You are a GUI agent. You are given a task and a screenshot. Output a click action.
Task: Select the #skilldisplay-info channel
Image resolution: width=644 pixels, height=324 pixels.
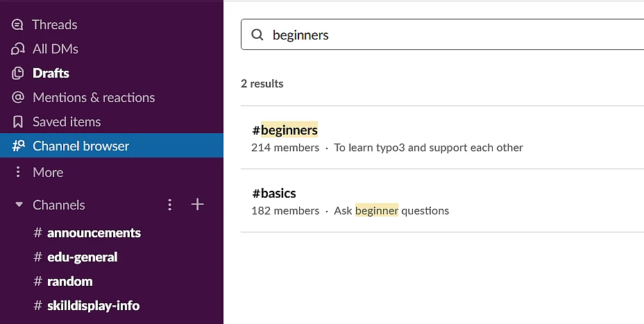coord(93,306)
